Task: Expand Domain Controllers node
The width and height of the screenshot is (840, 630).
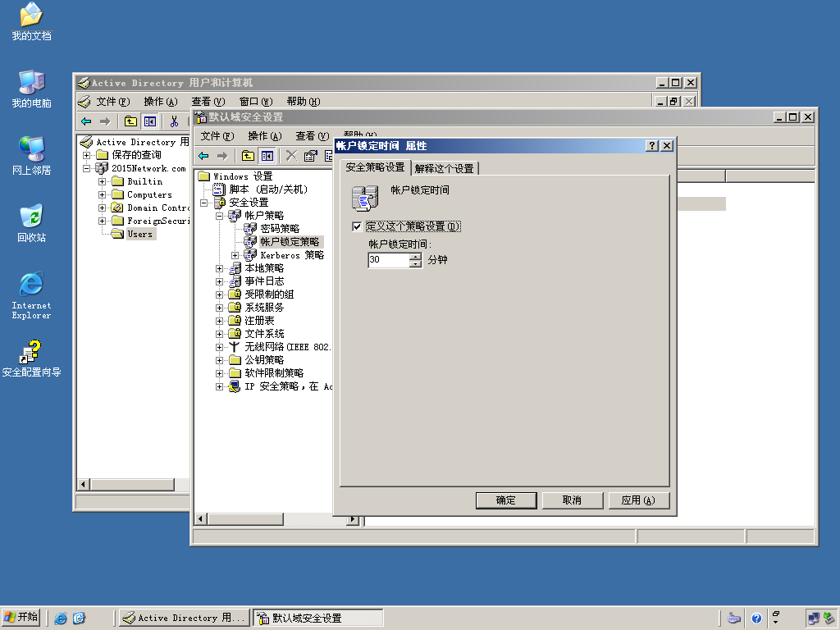Action: [102, 208]
